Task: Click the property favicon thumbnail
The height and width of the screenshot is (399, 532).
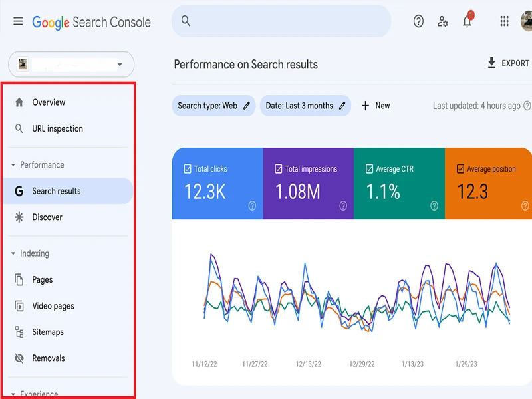Action: (23, 64)
